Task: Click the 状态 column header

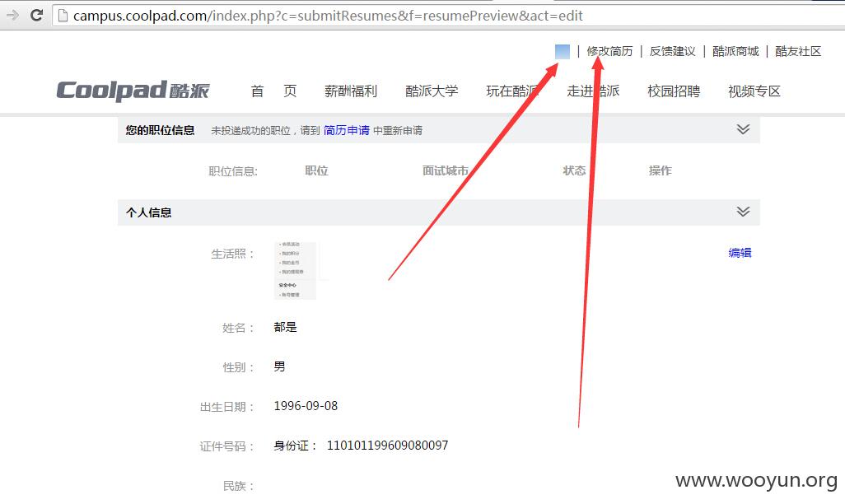Action: (574, 170)
